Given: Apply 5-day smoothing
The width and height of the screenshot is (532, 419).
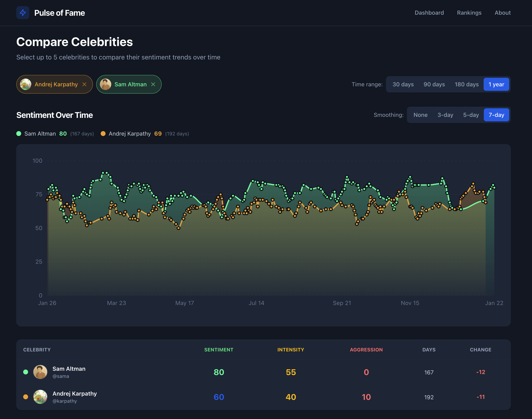Looking at the screenshot, I should point(471,115).
